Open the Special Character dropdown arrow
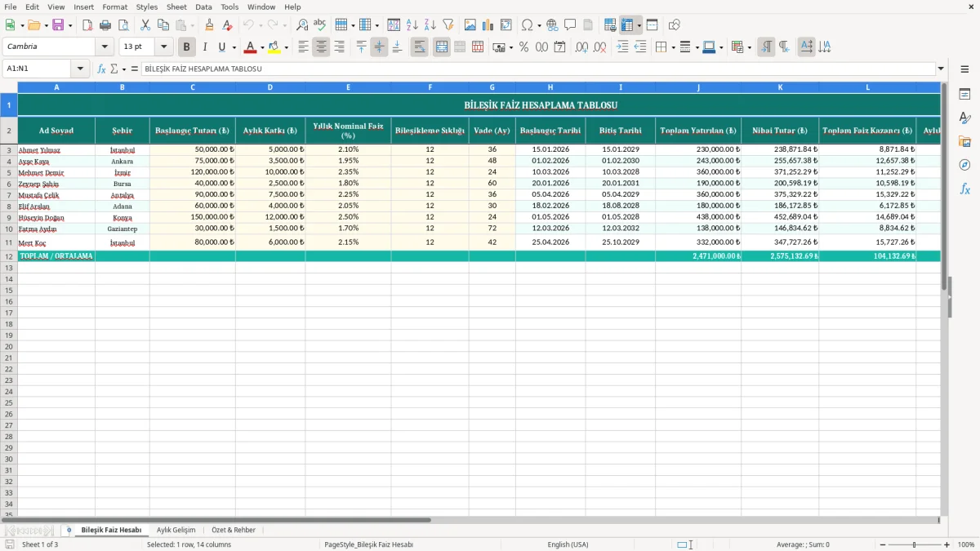 [x=540, y=25]
